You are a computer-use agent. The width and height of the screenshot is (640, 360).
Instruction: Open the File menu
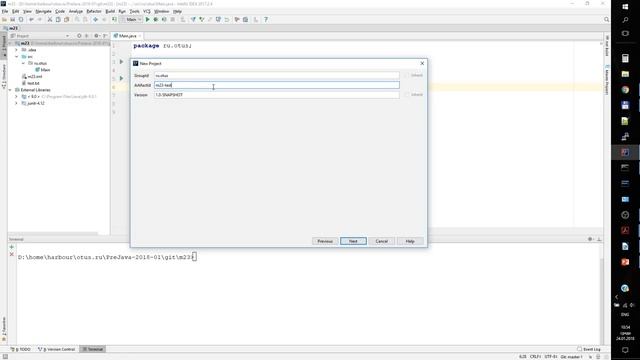coord(5,11)
